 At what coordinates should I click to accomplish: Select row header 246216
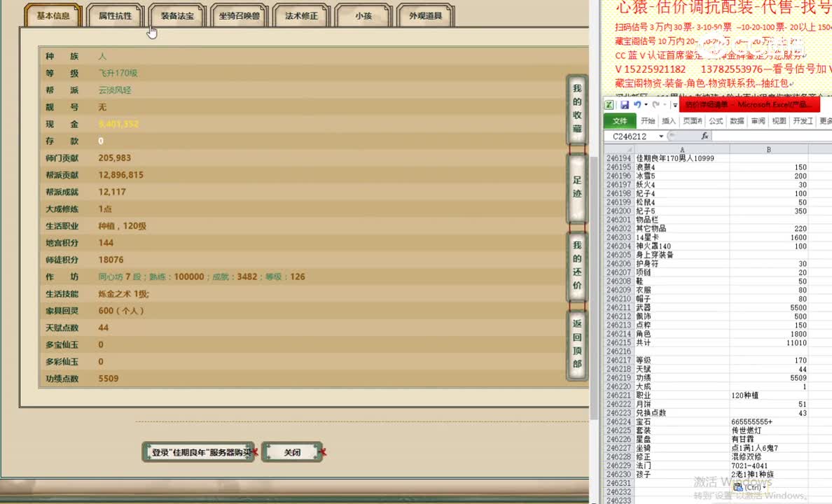(618, 351)
